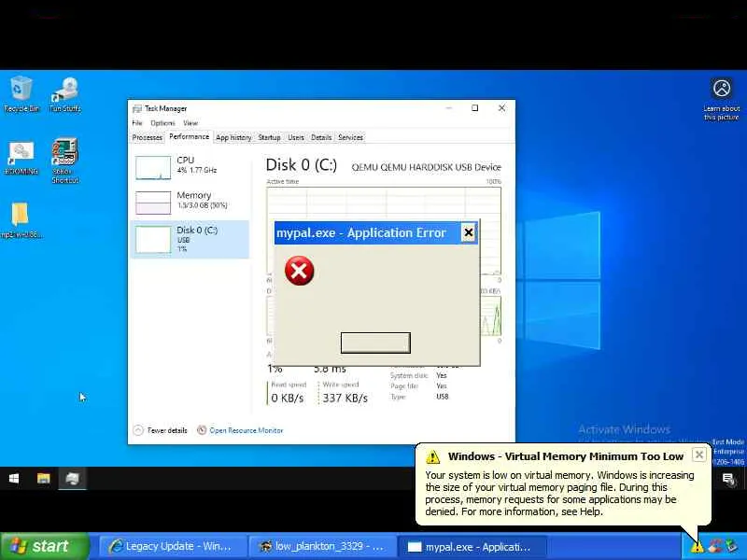Click the blank button in the Application Error dialog

(x=375, y=343)
